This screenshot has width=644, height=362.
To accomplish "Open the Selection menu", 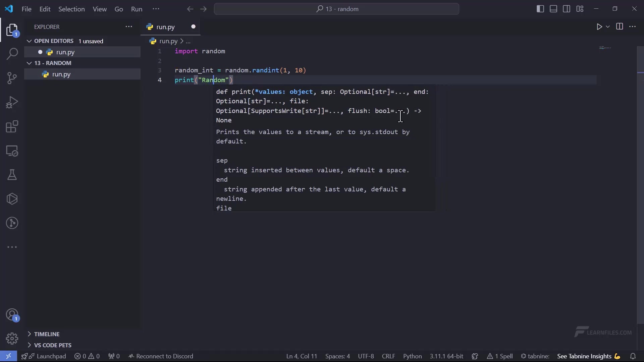I will click(x=71, y=9).
